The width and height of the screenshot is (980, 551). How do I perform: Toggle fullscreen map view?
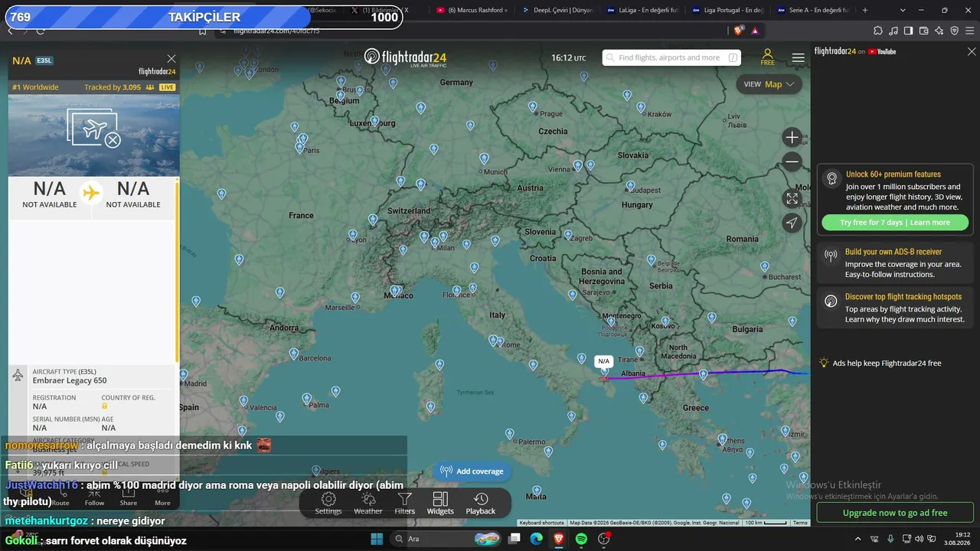coord(792,198)
